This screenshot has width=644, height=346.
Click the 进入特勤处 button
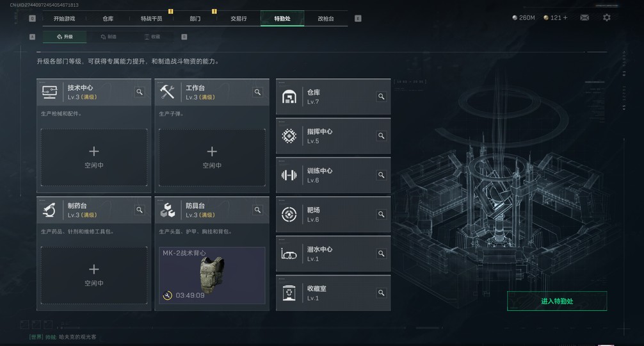coord(557,301)
